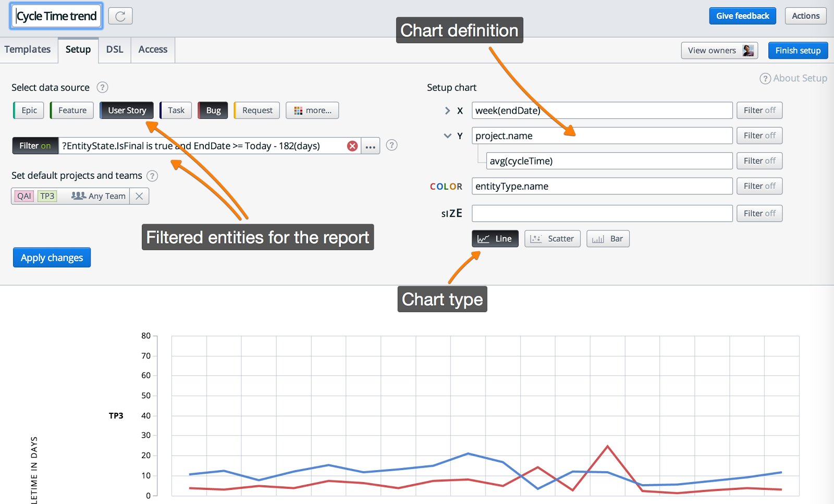Select Line chart type
Image resolution: width=834 pixels, height=504 pixels.
495,239
